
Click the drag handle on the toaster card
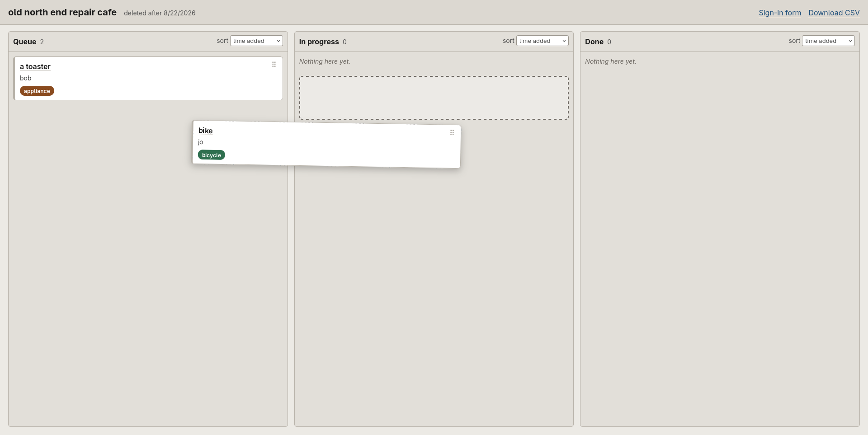tap(274, 65)
